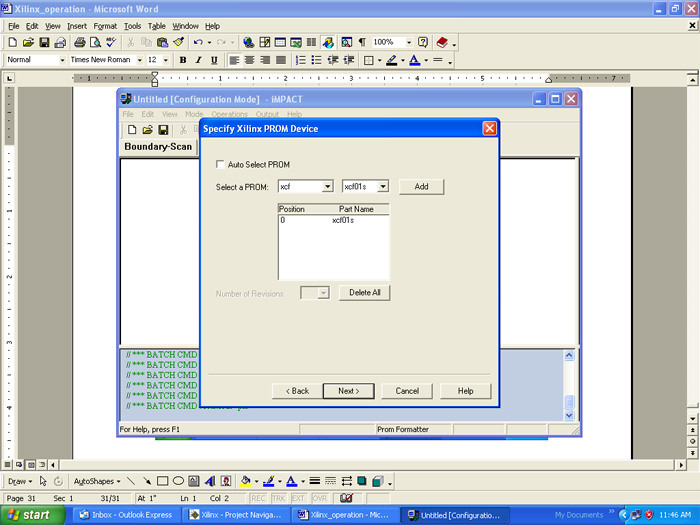The image size is (700, 525).
Task: Toggle Show/Hide paragraph marks
Action: pyautogui.click(x=362, y=42)
